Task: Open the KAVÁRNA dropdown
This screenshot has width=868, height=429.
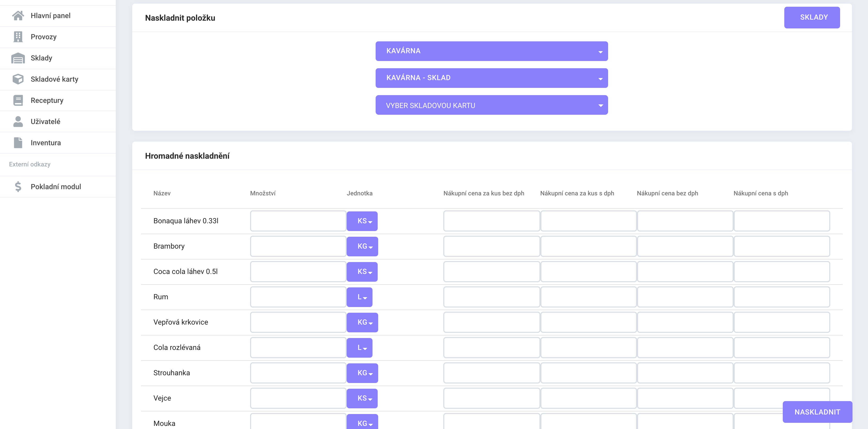Action: 492,51
